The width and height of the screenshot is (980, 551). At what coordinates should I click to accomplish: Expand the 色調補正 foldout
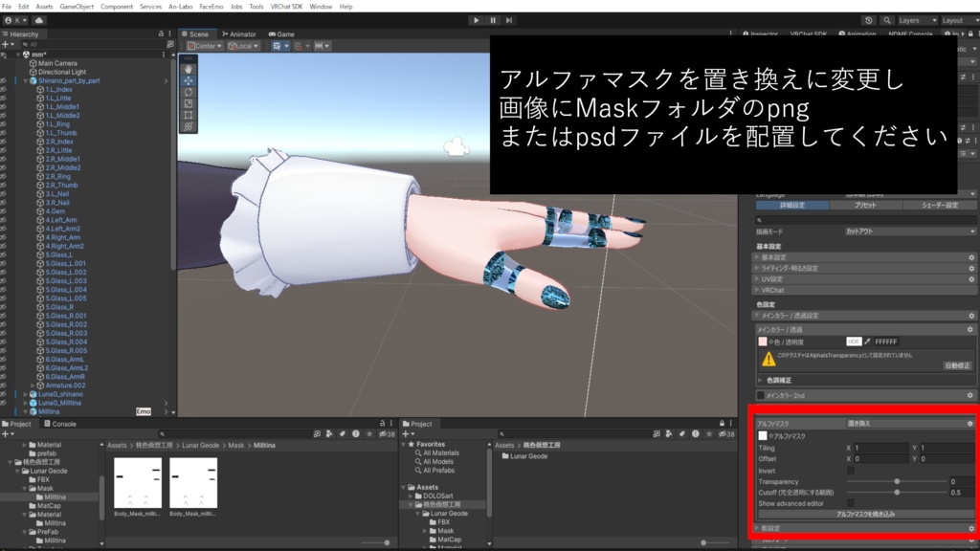click(x=761, y=380)
